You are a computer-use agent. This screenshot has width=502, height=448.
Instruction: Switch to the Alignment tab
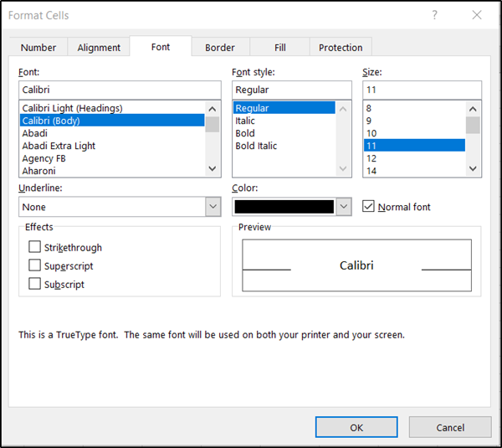pyautogui.click(x=99, y=48)
